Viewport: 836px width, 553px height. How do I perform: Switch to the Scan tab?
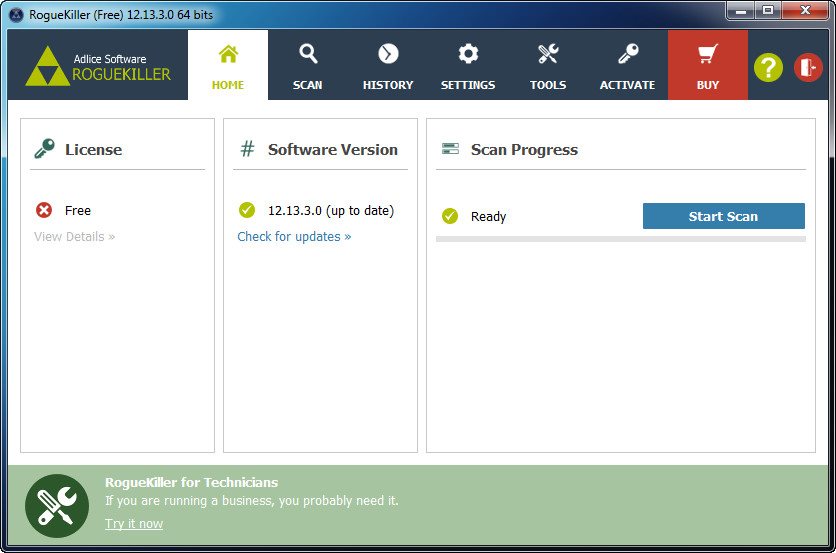[x=308, y=65]
